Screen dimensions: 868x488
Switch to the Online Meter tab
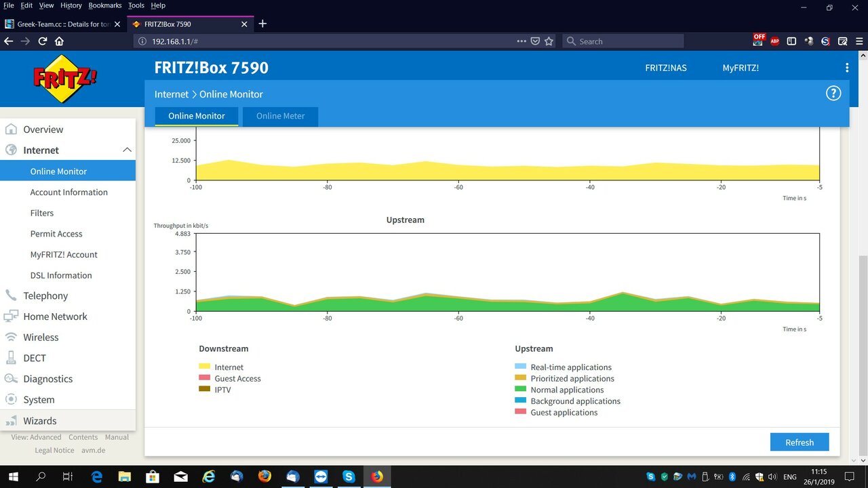(x=280, y=116)
